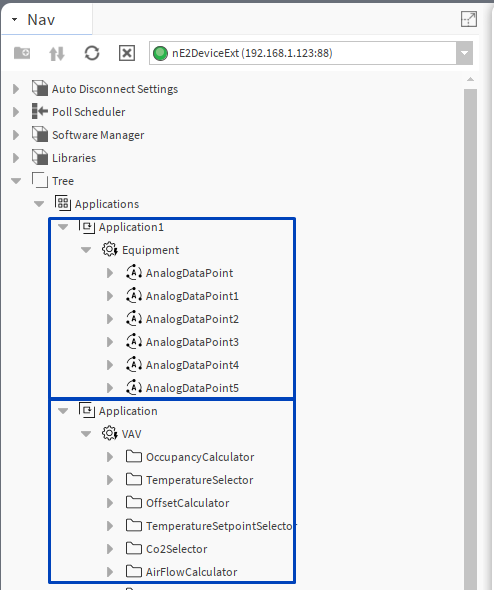Image resolution: width=494 pixels, height=590 pixels.
Task: Select the Auto Disconnect Settings label
Action: tap(115, 89)
